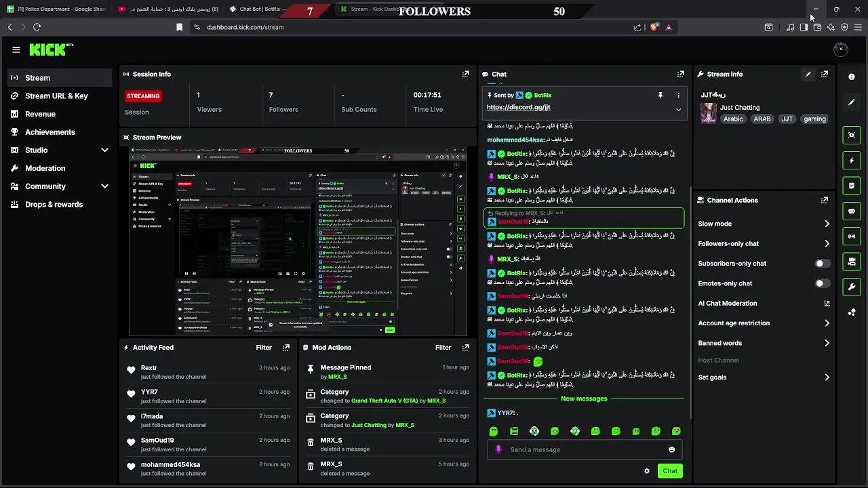
Task: Pop out the Chat panel
Action: pyautogui.click(x=680, y=74)
